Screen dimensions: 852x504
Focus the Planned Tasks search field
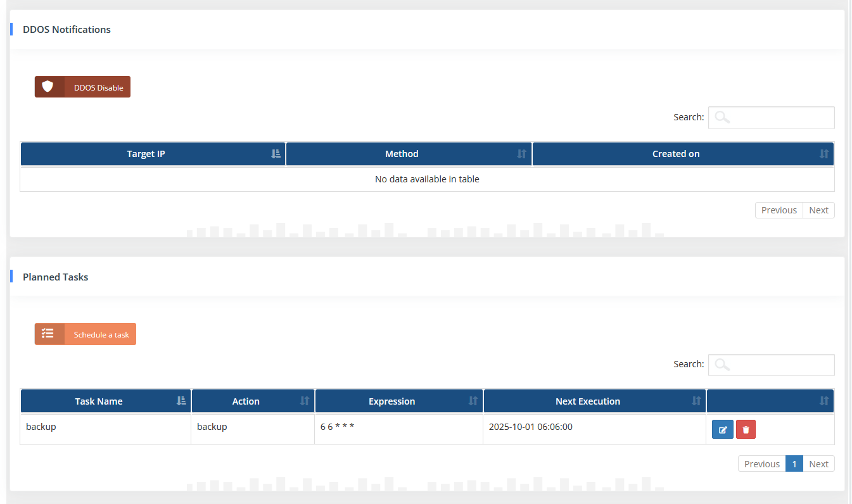pyautogui.click(x=771, y=365)
